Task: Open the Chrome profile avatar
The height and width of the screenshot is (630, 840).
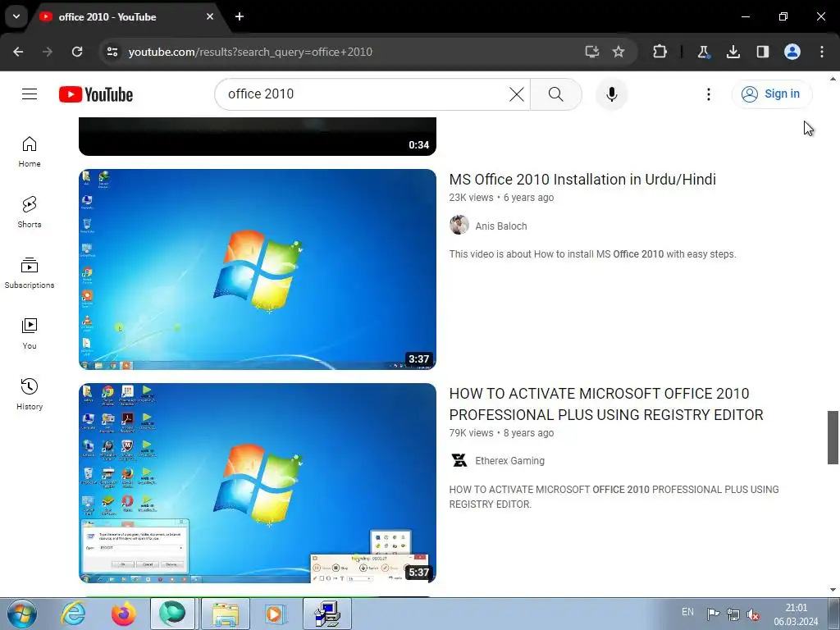Action: point(792,52)
